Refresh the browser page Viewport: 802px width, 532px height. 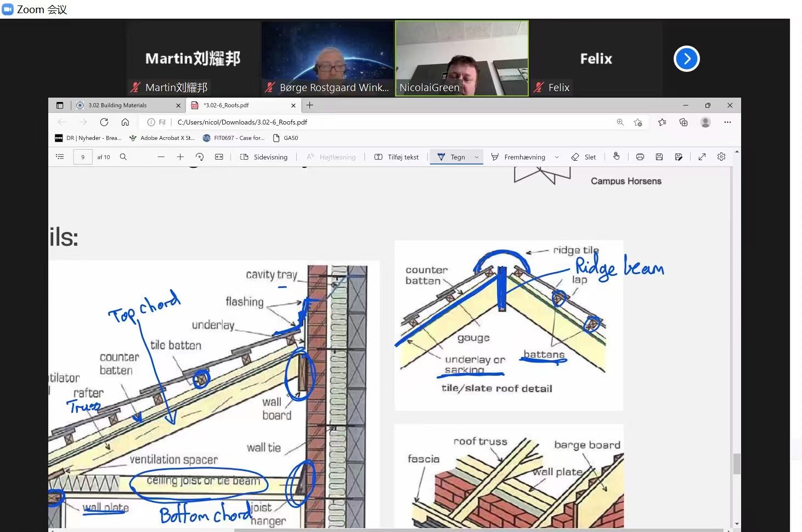click(104, 122)
